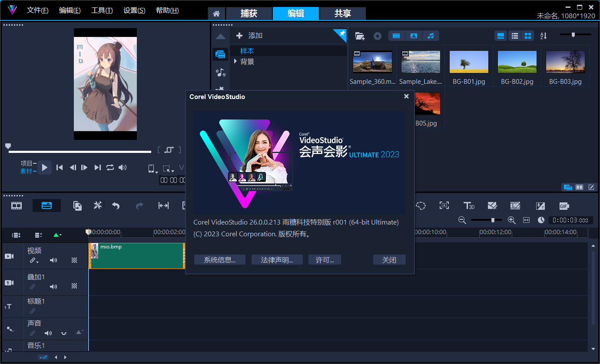
Task: Click the 系统信息... button
Action: pos(220,260)
